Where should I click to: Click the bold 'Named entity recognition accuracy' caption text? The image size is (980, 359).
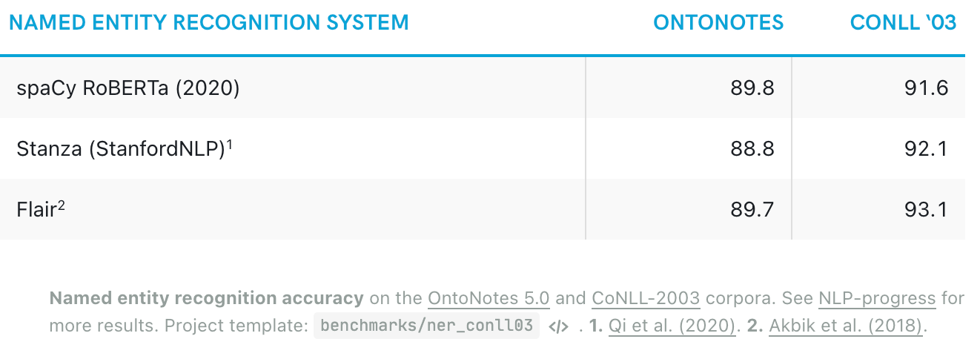207,299
